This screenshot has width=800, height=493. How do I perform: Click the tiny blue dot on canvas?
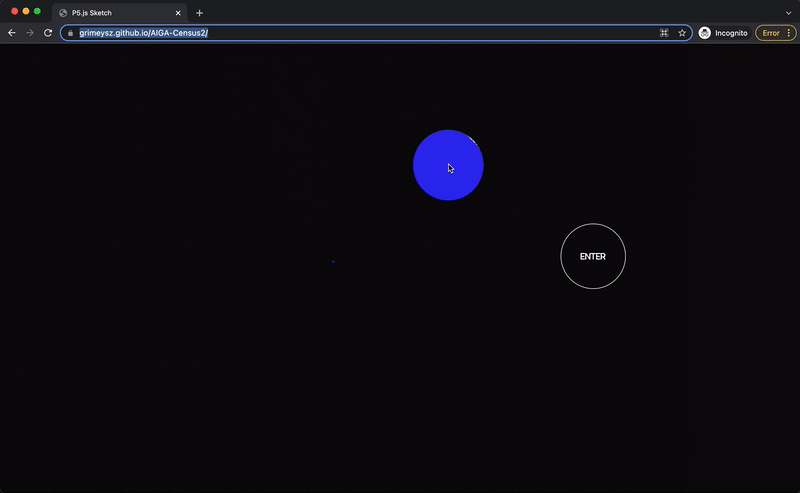point(333,261)
